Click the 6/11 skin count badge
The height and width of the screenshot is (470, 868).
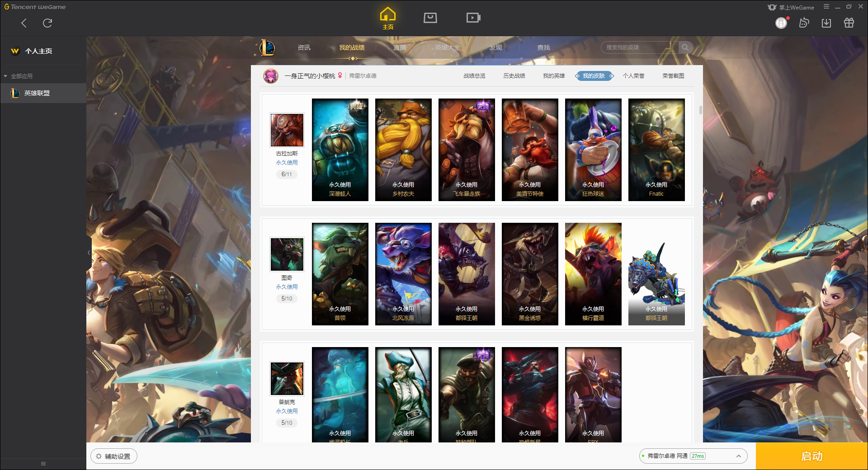(287, 174)
